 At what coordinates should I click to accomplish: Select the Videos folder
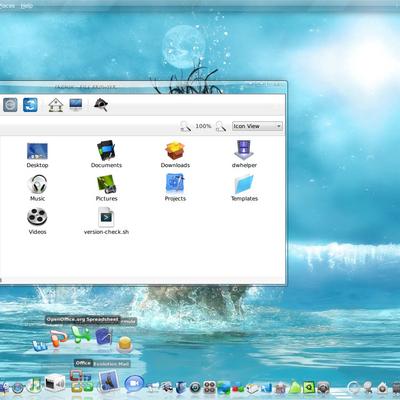pyautogui.click(x=37, y=221)
